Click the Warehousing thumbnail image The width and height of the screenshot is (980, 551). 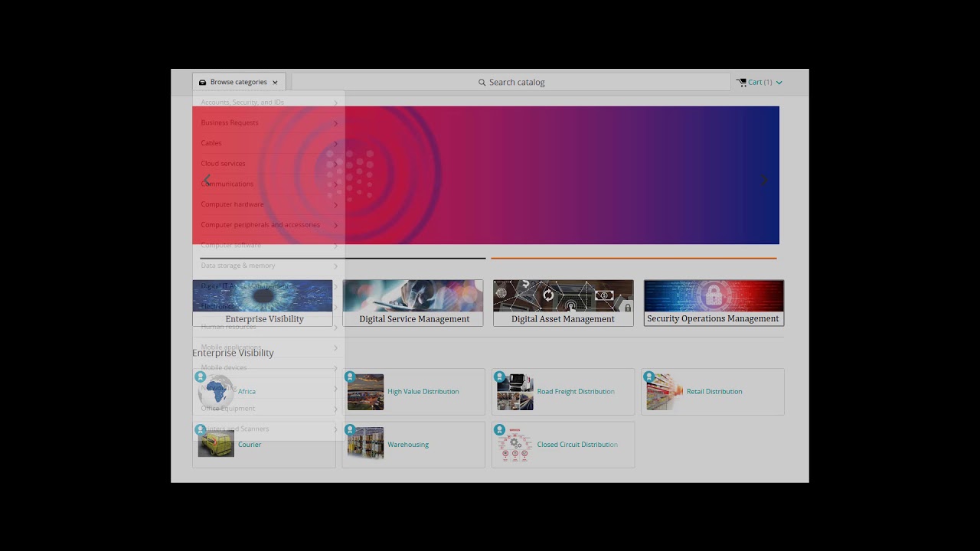(x=365, y=444)
